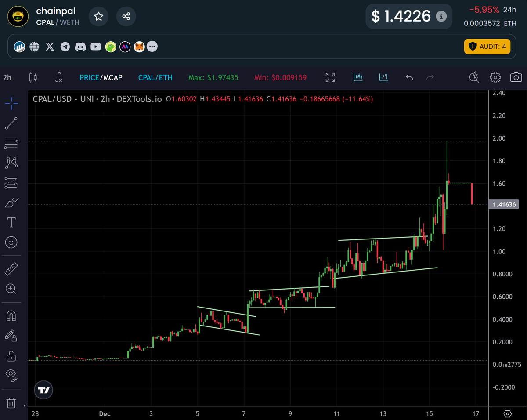Open the fx indicators menu
This screenshot has height=420, width=527.
(x=58, y=78)
